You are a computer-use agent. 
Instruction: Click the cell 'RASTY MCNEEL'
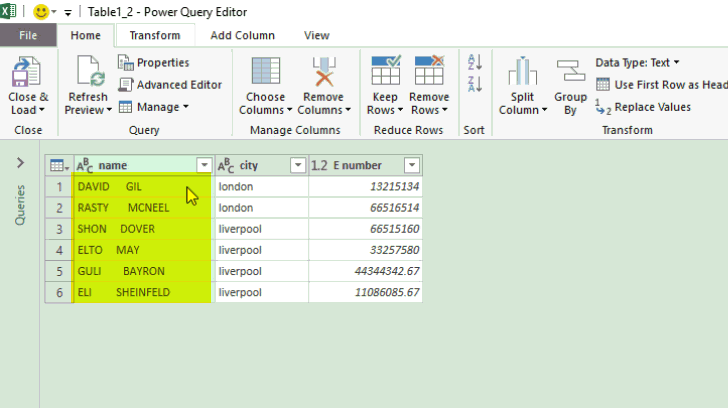[144, 207]
